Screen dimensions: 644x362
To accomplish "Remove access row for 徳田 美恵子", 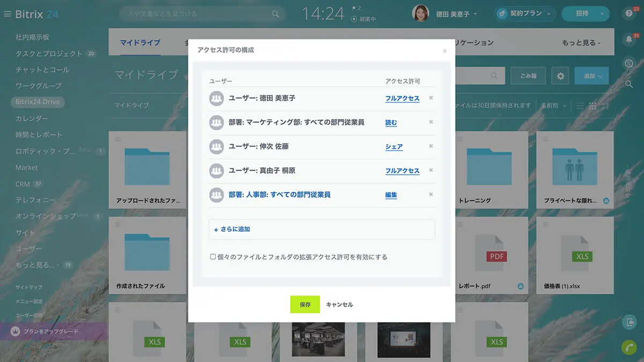I will click(x=431, y=98).
